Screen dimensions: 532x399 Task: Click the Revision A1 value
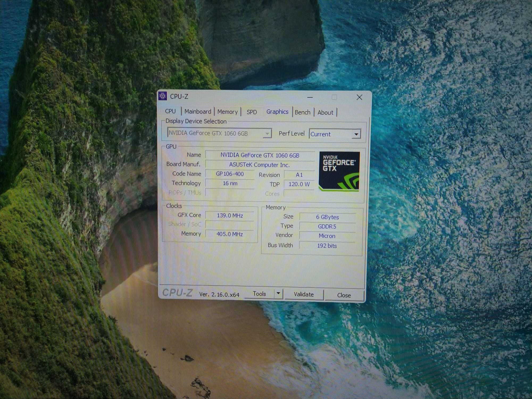[299, 175]
